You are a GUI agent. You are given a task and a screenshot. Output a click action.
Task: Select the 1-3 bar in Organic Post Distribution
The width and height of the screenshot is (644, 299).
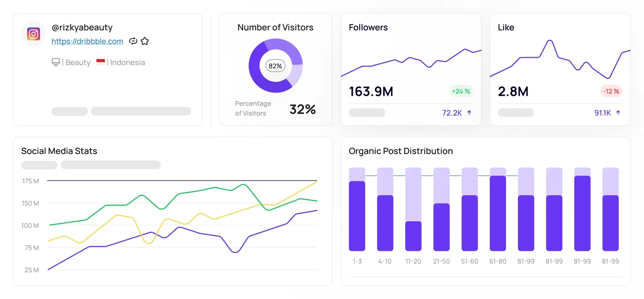[357, 209]
